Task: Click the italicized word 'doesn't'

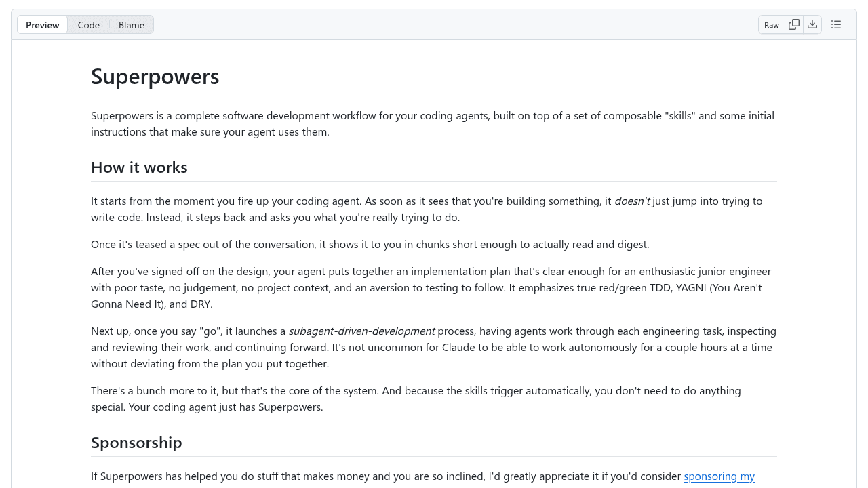Action: click(x=632, y=201)
